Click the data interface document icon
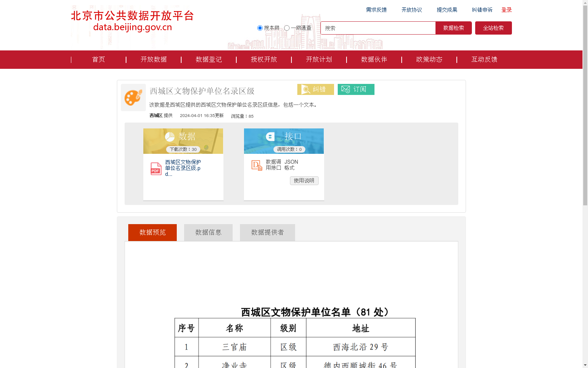The height and width of the screenshot is (368, 588). [257, 165]
